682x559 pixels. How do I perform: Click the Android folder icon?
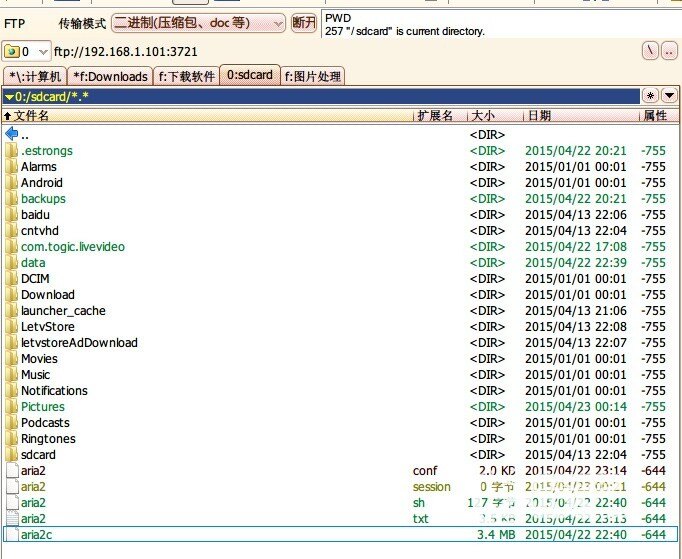click(11, 183)
